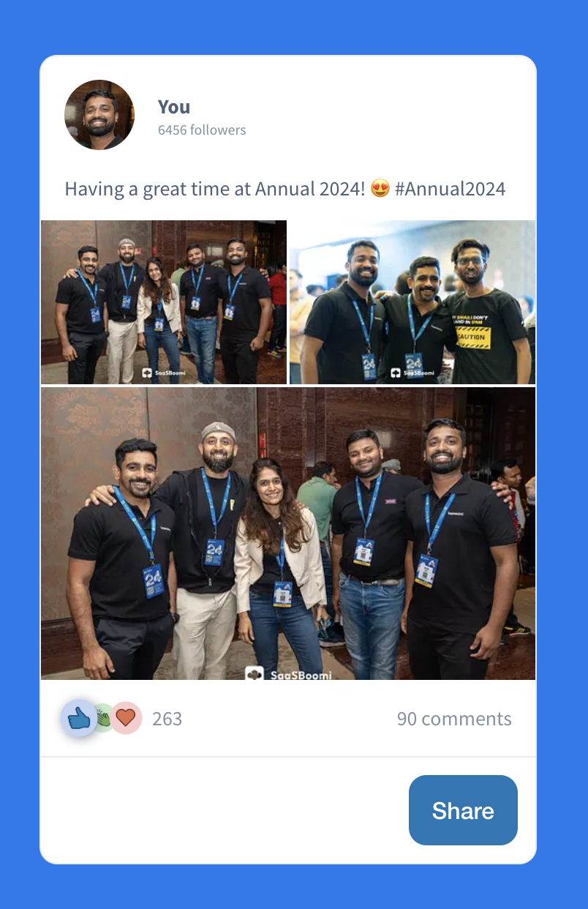Open the 90 comments link

[x=454, y=719]
